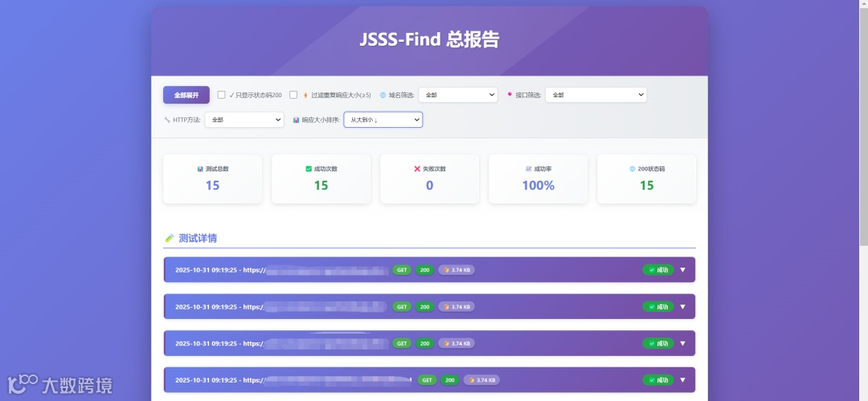
Task: Click the 全部展开 button
Action: pos(186,95)
